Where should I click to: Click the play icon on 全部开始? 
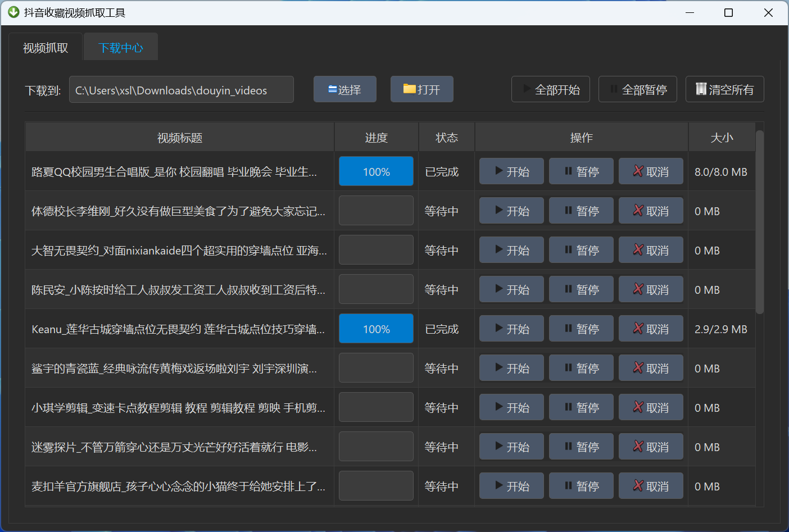pos(527,89)
